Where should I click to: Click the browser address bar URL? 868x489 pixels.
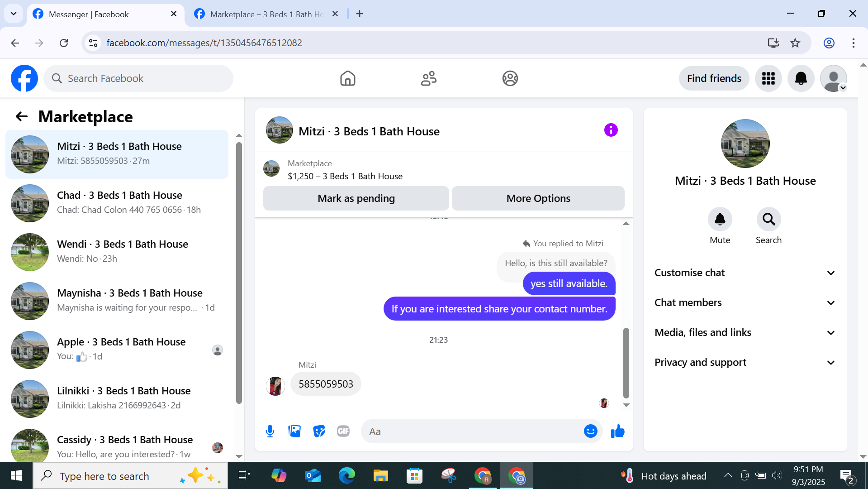(x=204, y=43)
